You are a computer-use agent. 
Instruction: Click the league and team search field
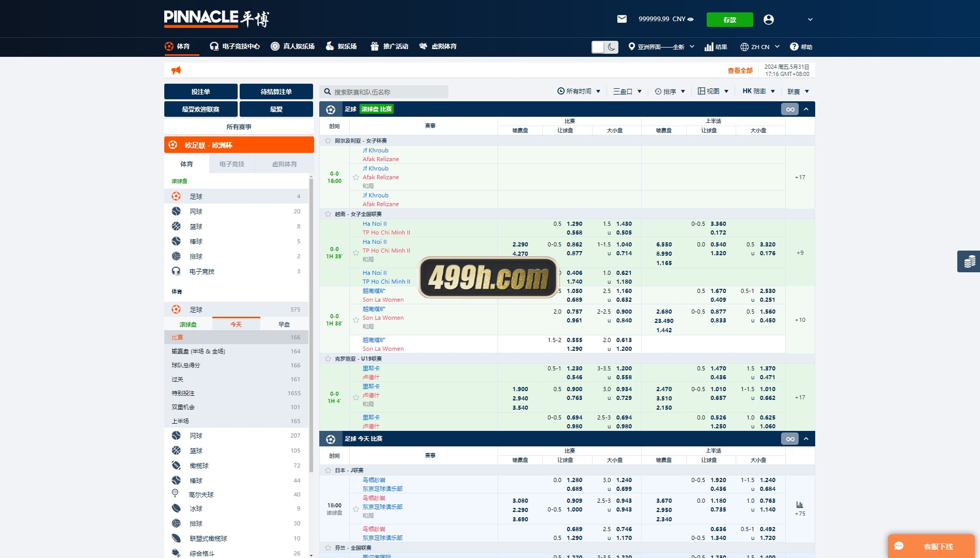(x=384, y=92)
